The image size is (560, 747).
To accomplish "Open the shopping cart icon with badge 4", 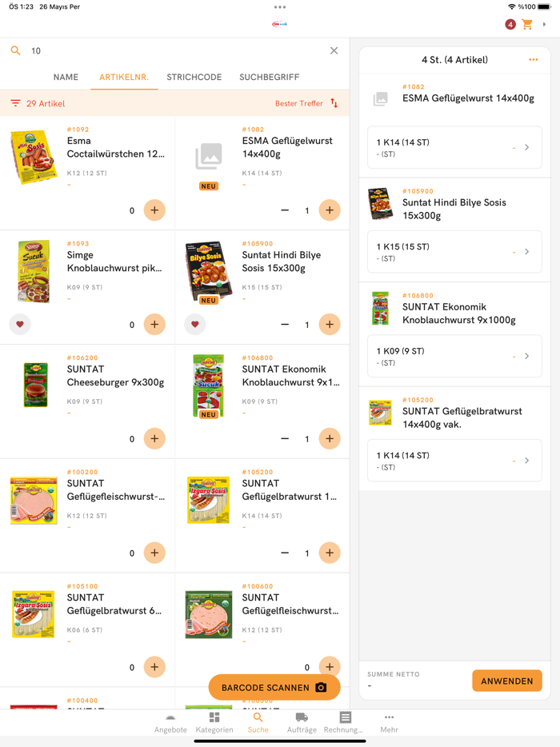I will pyautogui.click(x=526, y=25).
